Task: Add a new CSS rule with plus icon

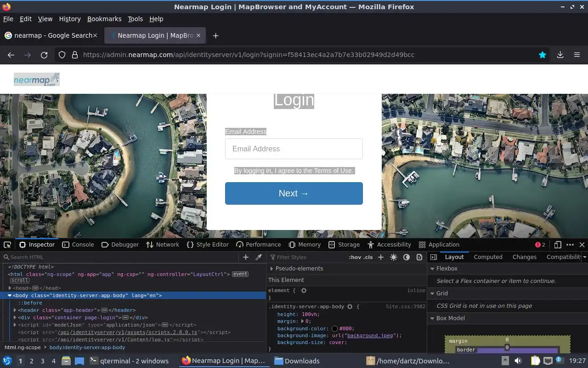Action: point(380,257)
